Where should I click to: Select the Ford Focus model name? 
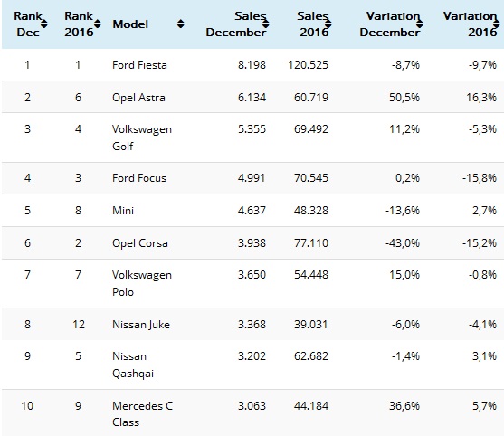click(x=139, y=178)
